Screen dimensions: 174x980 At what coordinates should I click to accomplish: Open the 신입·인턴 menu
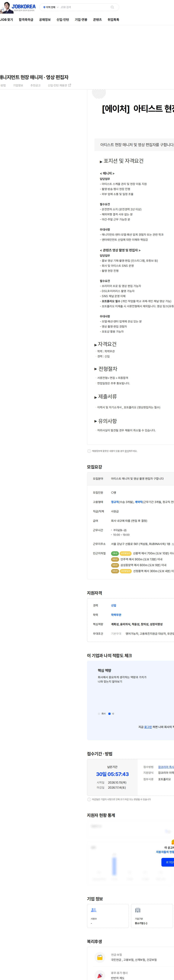[x=63, y=20]
